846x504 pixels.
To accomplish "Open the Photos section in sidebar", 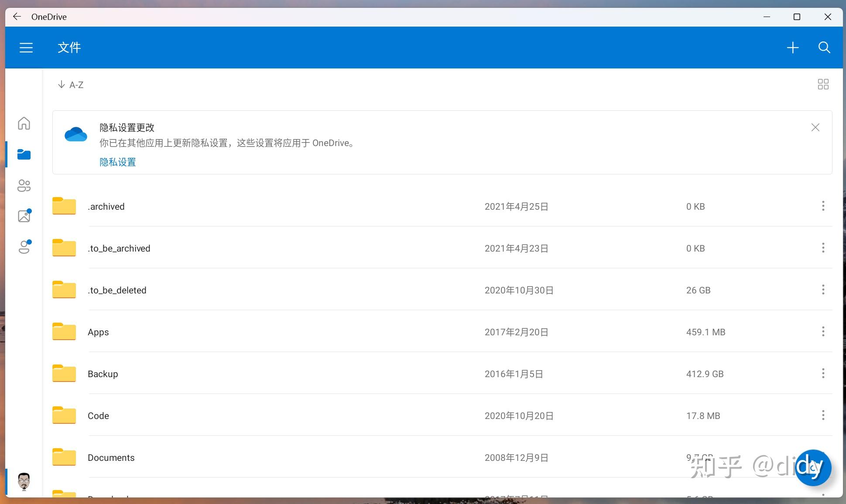I will [x=24, y=216].
